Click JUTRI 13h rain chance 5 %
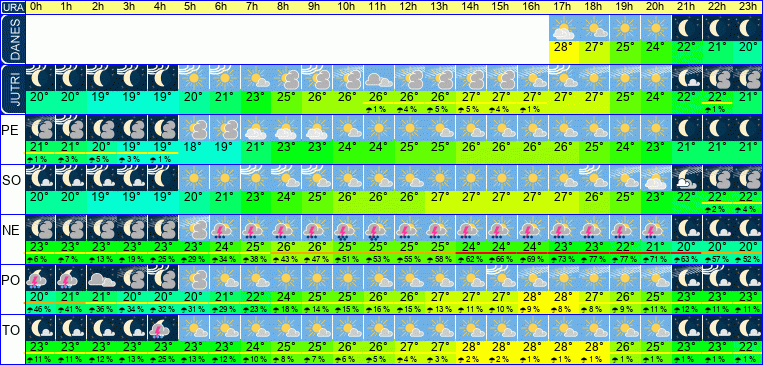 click(438, 110)
